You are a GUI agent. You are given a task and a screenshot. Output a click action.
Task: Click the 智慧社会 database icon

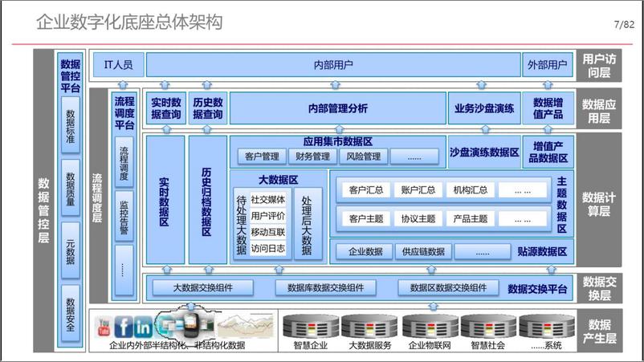pos(488,327)
